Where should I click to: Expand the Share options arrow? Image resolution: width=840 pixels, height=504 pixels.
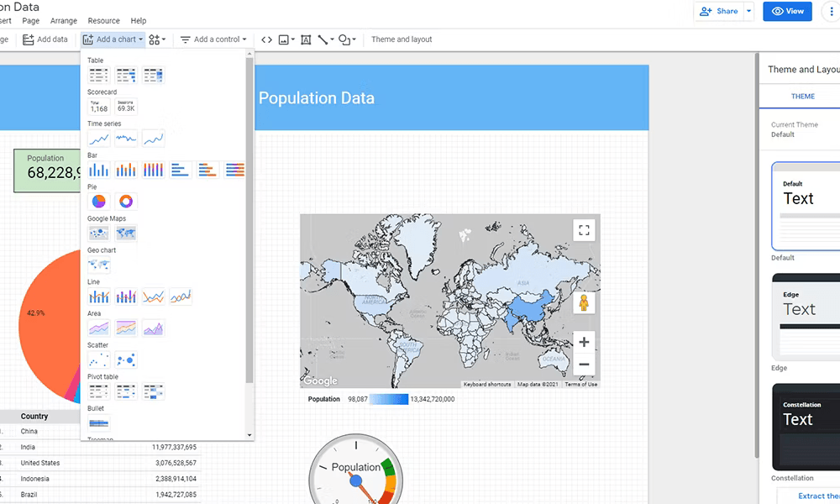coord(749,11)
